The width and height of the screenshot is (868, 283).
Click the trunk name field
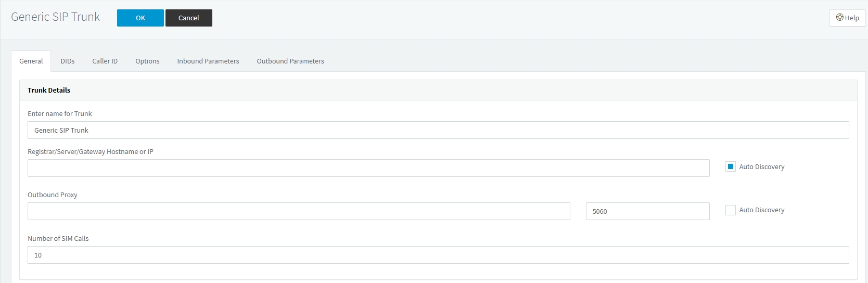tap(438, 130)
